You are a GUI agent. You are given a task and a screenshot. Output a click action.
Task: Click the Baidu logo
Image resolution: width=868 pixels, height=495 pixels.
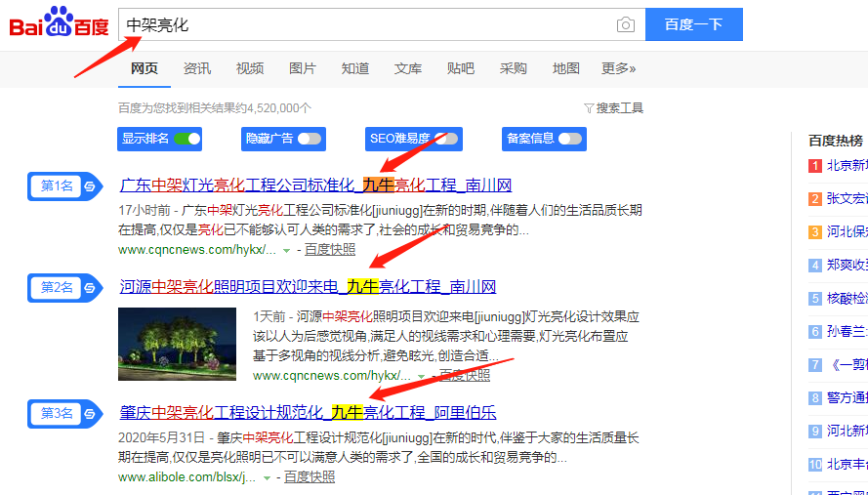point(60,21)
